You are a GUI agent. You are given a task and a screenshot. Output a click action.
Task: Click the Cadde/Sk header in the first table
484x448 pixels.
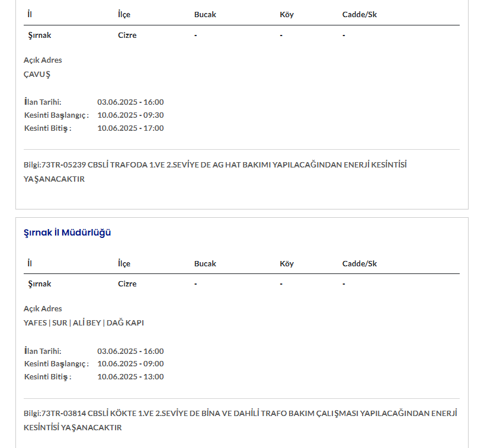(359, 14)
